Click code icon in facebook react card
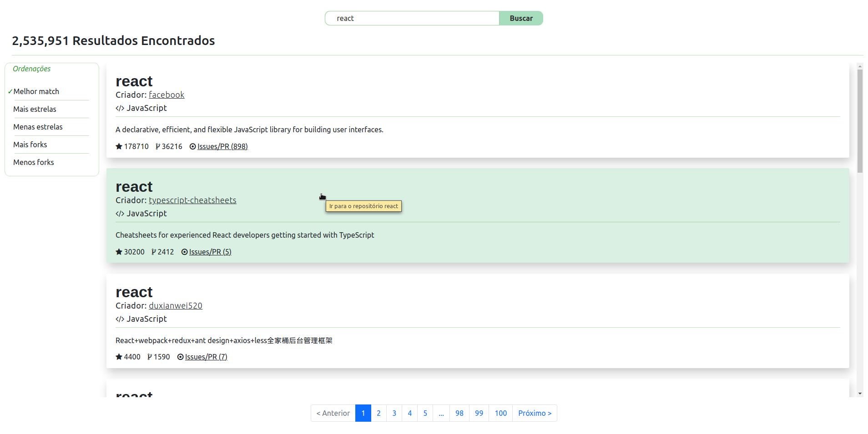Viewport: 868px width, 434px height. [x=120, y=108]
